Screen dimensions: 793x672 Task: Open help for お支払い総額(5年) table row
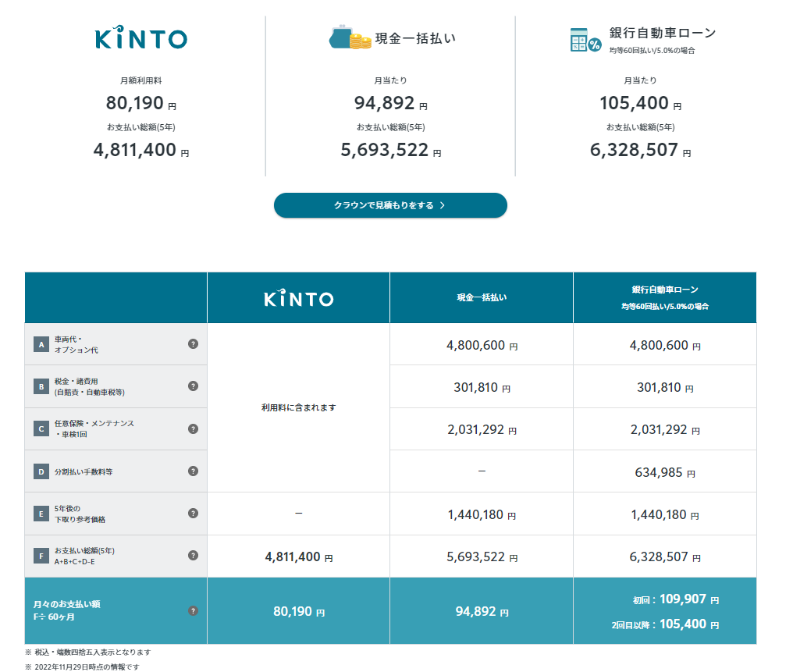tap(193, 555)
